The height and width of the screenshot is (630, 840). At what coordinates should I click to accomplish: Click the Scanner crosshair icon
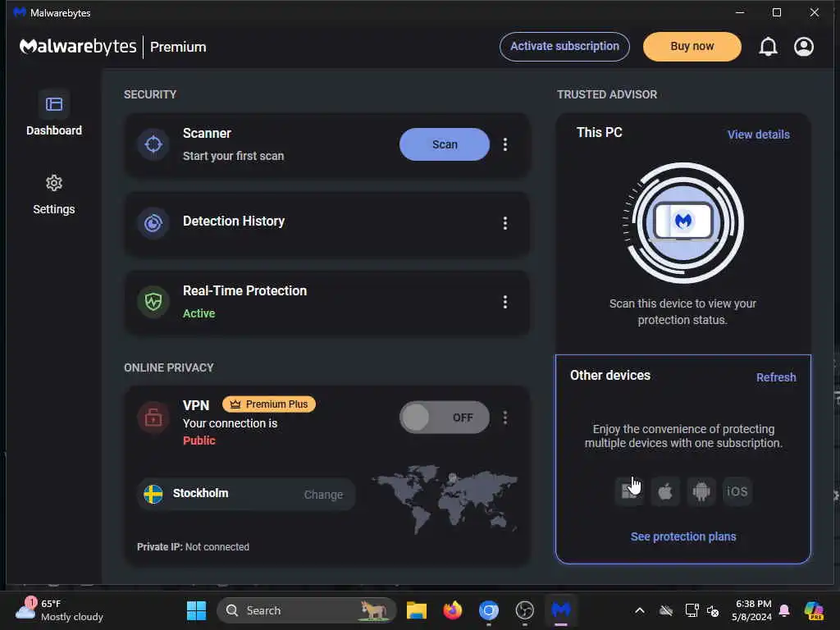(153, 144)
